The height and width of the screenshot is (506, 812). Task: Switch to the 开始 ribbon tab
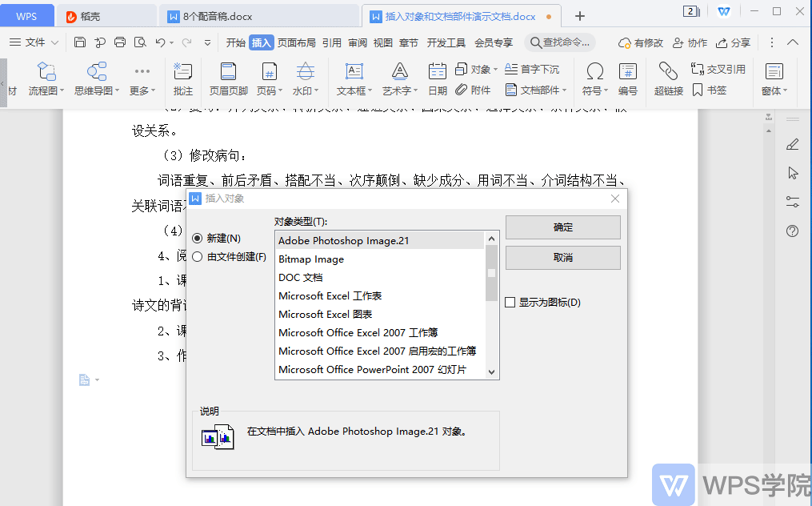(x=236, y=42)
